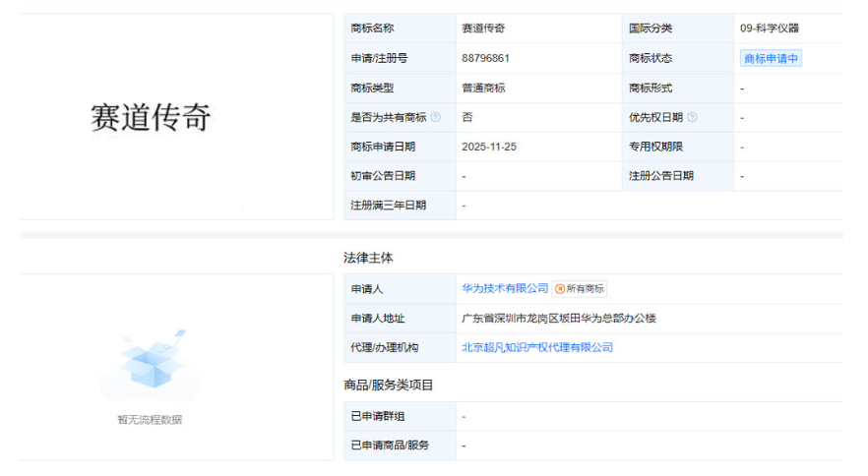Click the application date 2025-11-25
The height and width of the screenshot is (476, 868).
pos(489,147)
